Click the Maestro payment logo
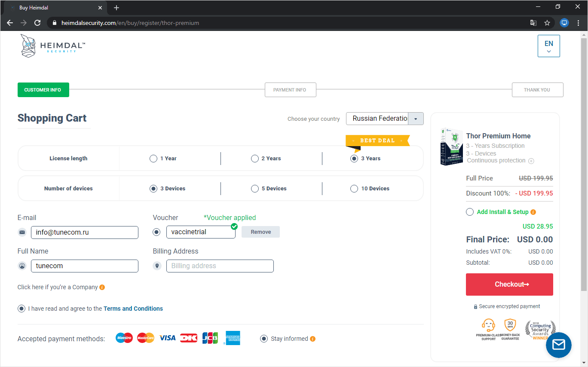Image resolution: width=588 pixels, height=367 pixels. (124, 338)
